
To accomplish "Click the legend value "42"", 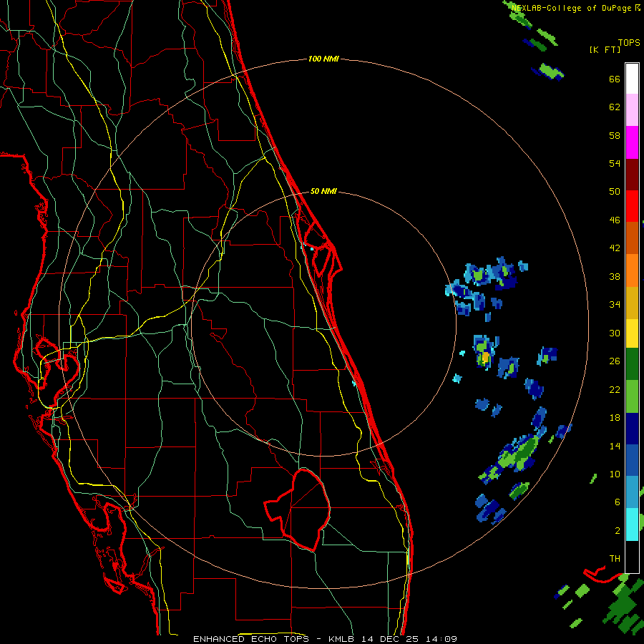I will [615, 248].
